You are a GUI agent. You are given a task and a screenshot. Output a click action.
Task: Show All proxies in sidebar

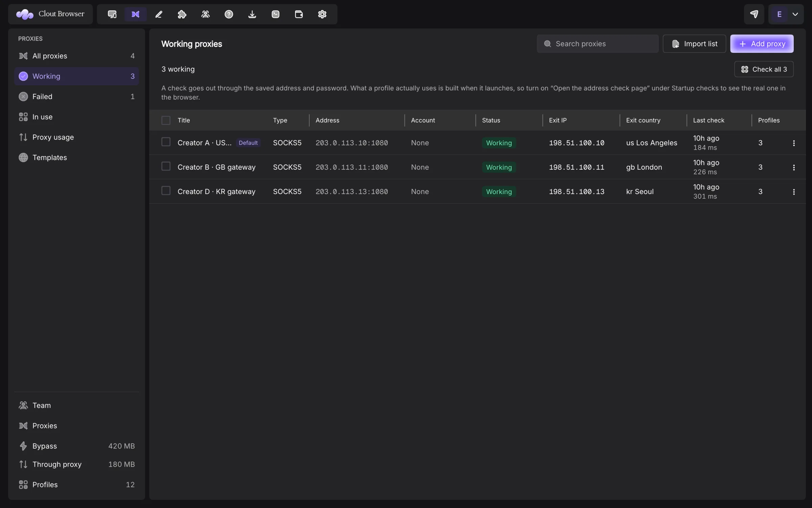coord(76,56)
